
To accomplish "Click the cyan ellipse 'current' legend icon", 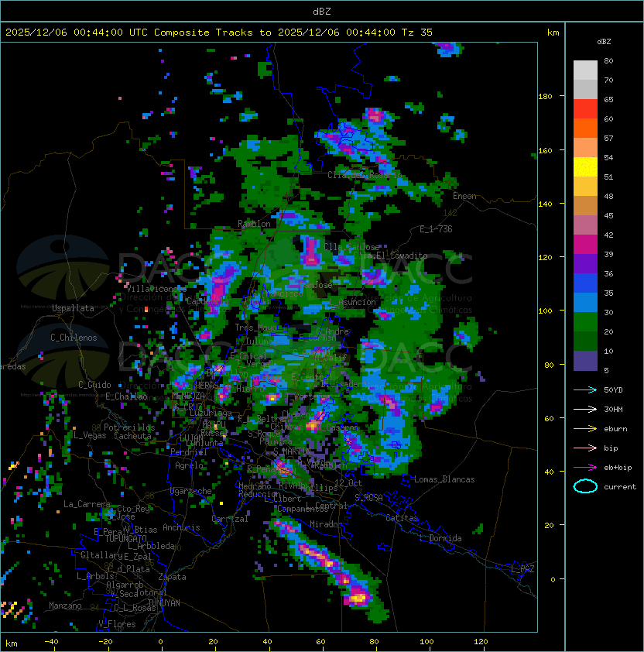I will coord(585,486).
